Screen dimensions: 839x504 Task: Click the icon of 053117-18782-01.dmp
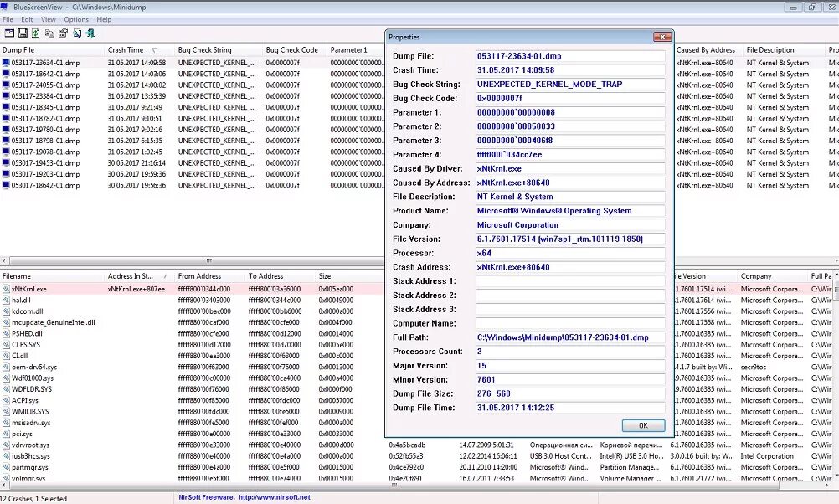point(6,118)
